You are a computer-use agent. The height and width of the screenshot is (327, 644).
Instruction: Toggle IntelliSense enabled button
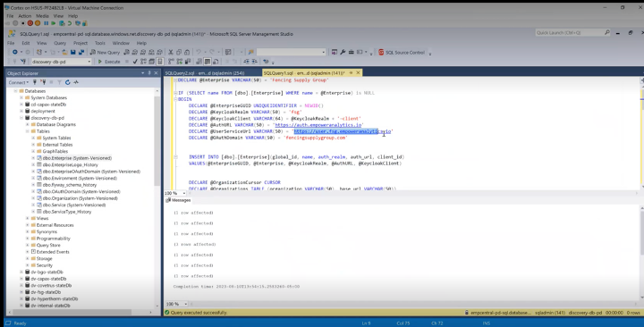click(160, 62)
